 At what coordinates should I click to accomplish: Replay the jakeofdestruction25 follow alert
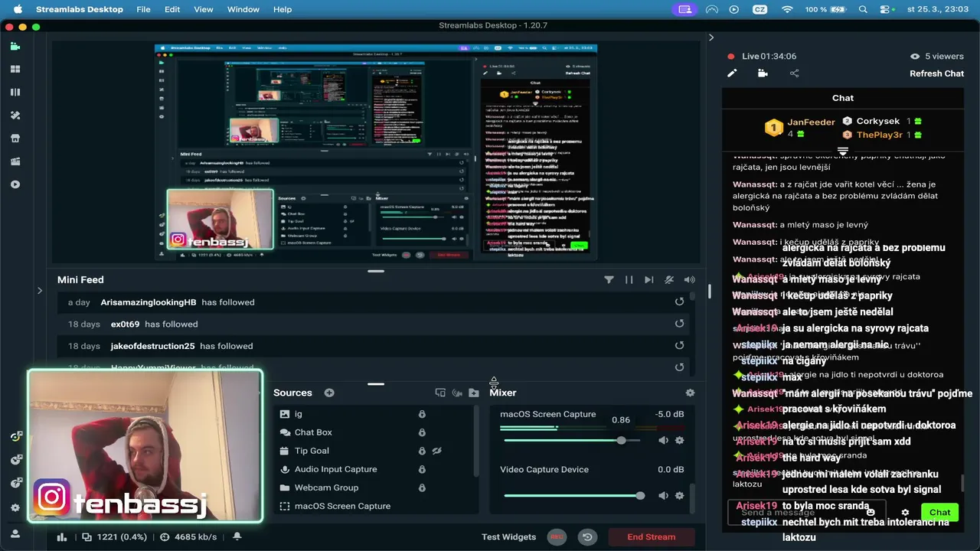tap(679, 346)
